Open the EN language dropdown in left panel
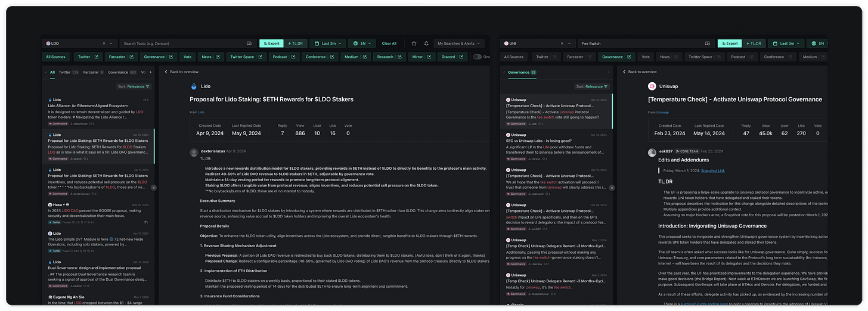The width and height of the screenshot is (868, 311). pos(362,43)
